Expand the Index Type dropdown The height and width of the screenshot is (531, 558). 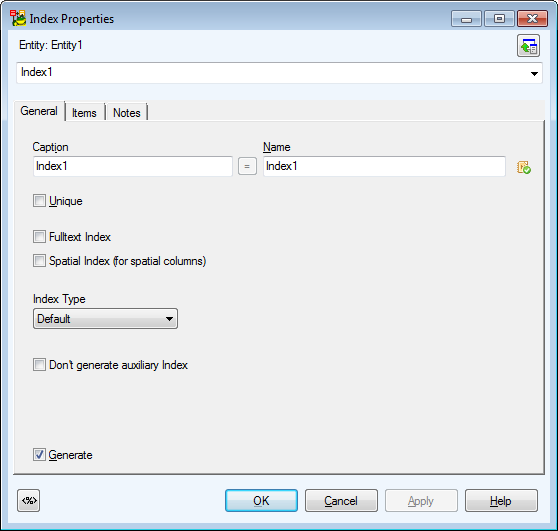coord(105,319)
